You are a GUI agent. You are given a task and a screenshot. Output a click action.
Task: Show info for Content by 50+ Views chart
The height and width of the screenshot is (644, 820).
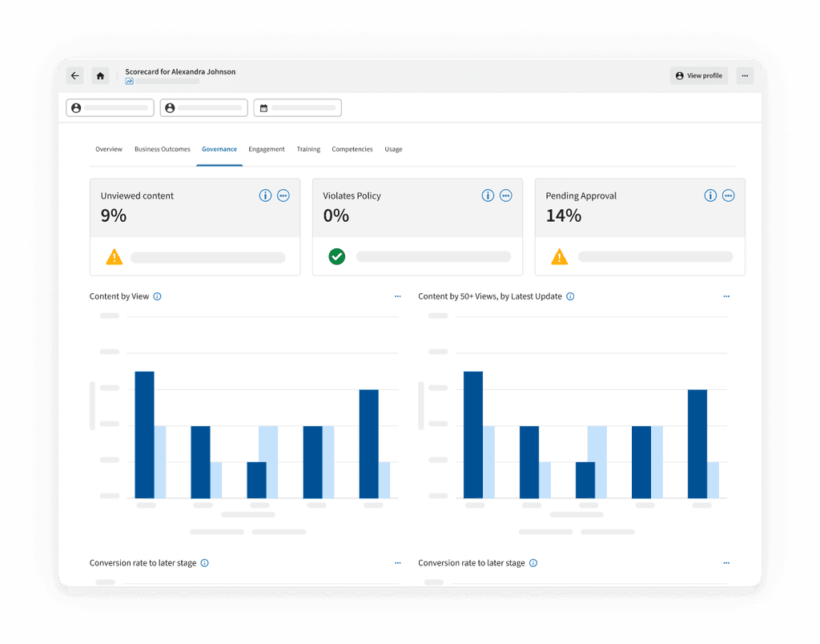click(x=570, y=296)
